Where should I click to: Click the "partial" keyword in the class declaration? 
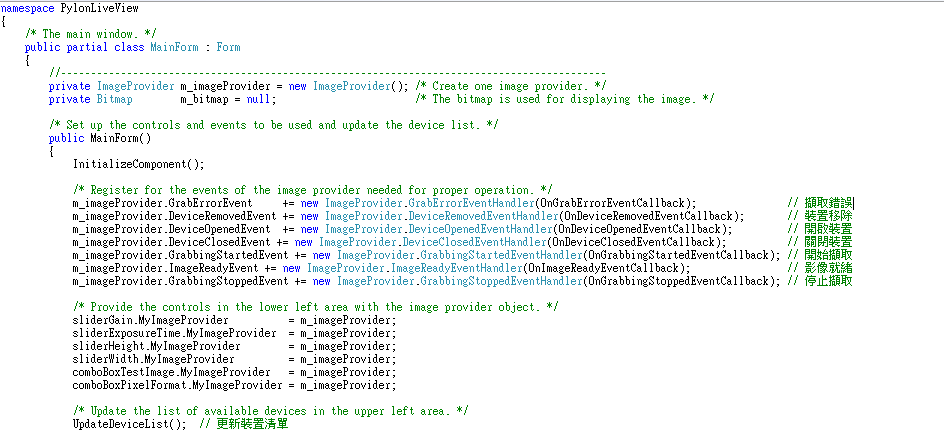coord(87,47)
